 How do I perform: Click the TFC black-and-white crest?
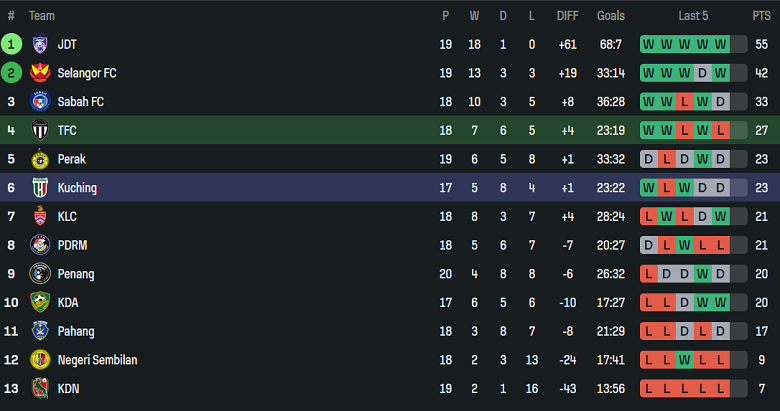(40, 130)
